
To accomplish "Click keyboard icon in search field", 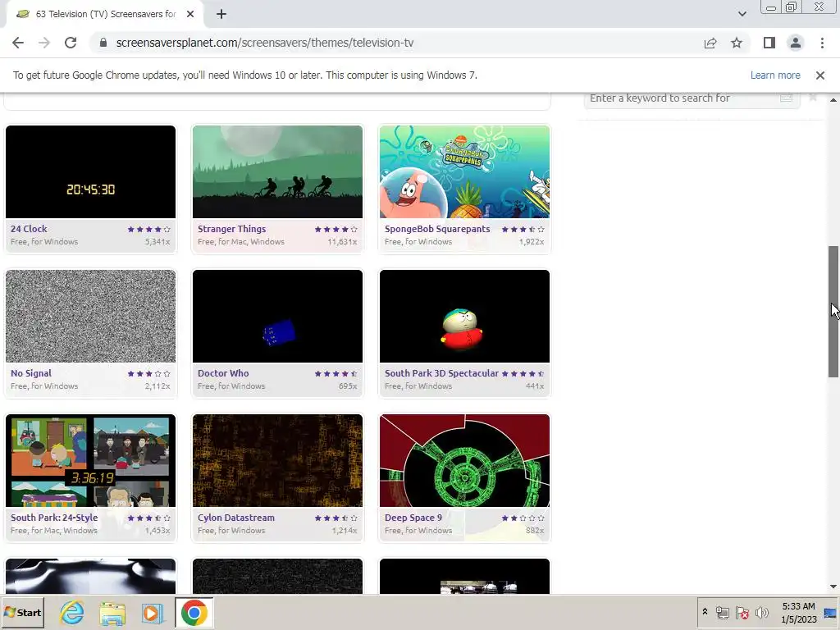I will tap(786, 98).
